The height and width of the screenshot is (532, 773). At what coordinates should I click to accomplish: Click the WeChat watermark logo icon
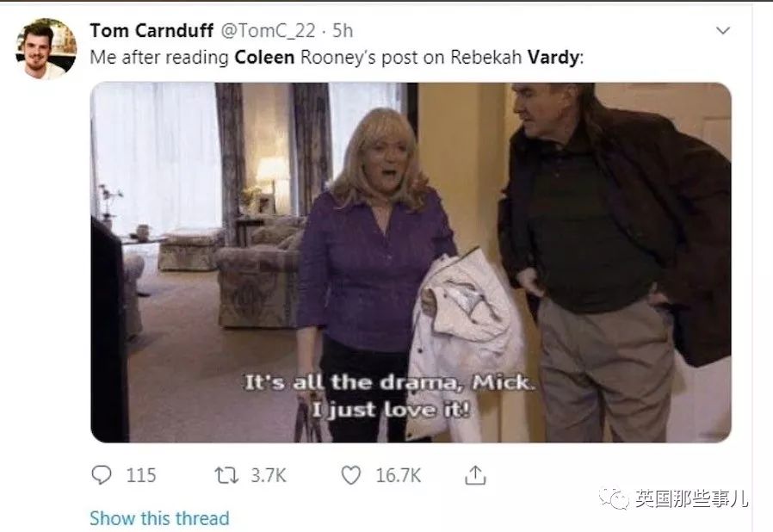615,499
